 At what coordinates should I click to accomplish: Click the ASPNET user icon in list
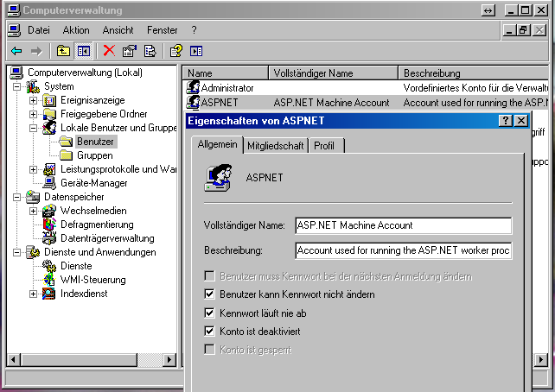pyautogui.click(x=194, y=102)
